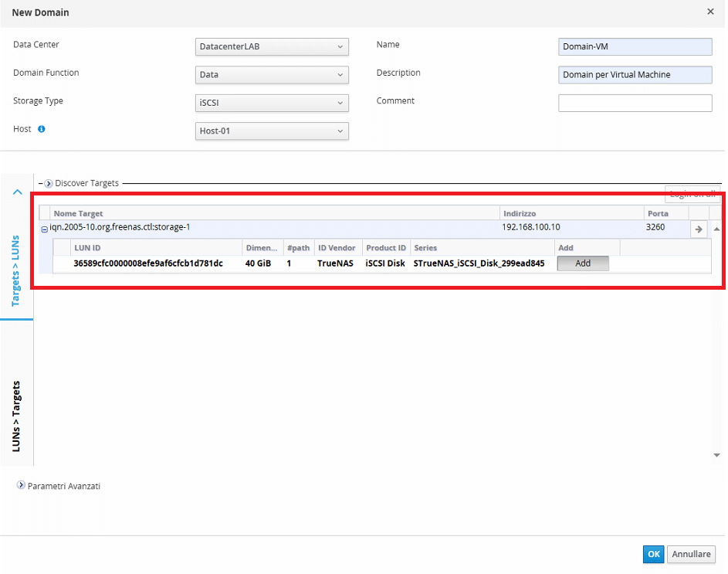Screen dimensions: 728x574
Task: Click the Dimen... column header
Action: 262,248
